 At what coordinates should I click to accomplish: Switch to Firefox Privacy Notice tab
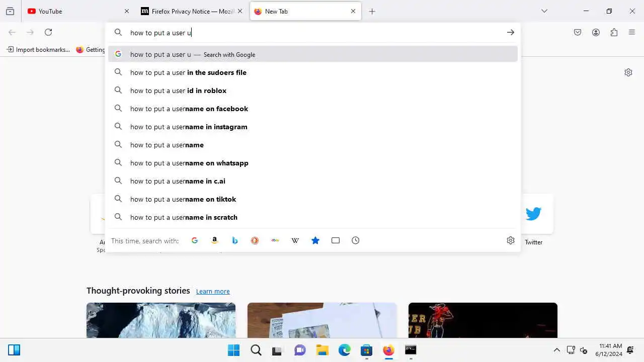click(x=192, y=11)
